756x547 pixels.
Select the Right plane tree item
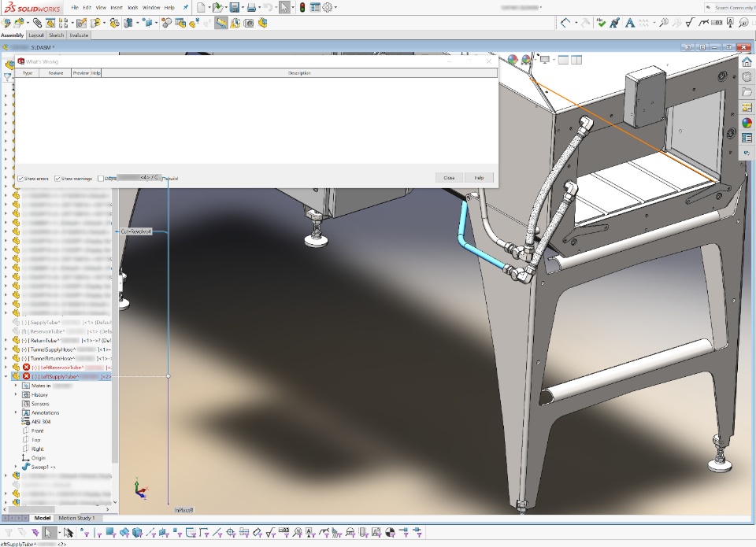pos(33,449)
